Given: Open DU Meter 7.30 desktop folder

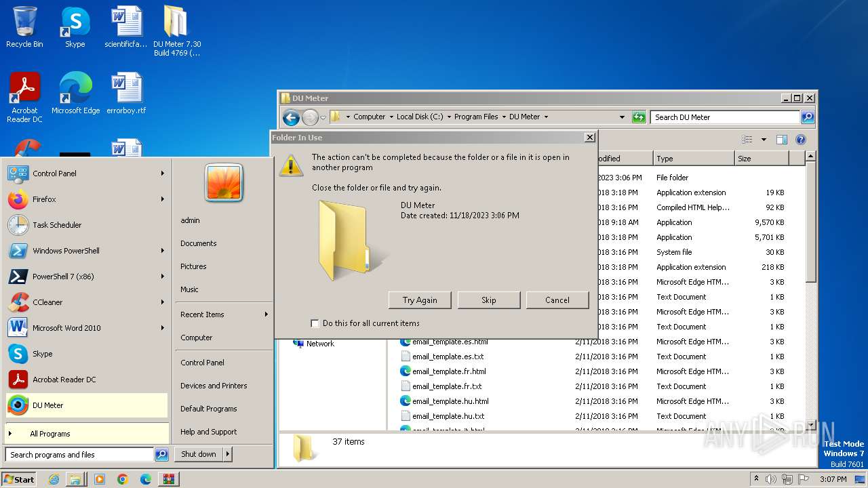Looking at the screenshot, I should 176,31.
